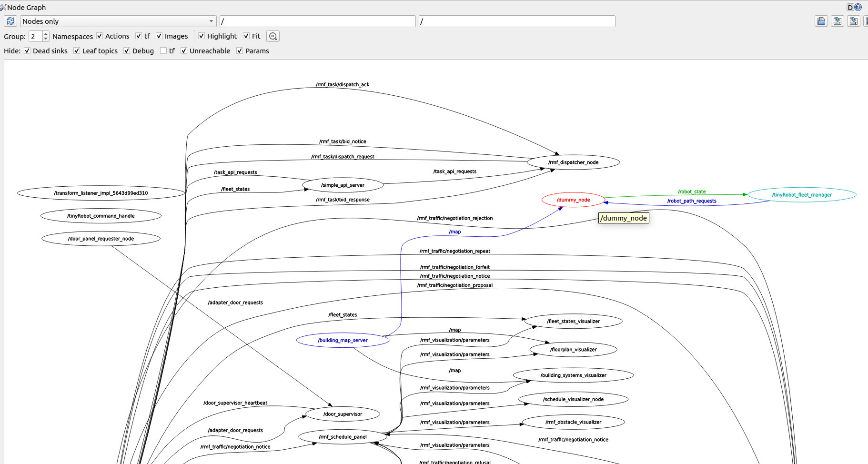Toggle the Hide Params checkbox

tap(240, 51)
